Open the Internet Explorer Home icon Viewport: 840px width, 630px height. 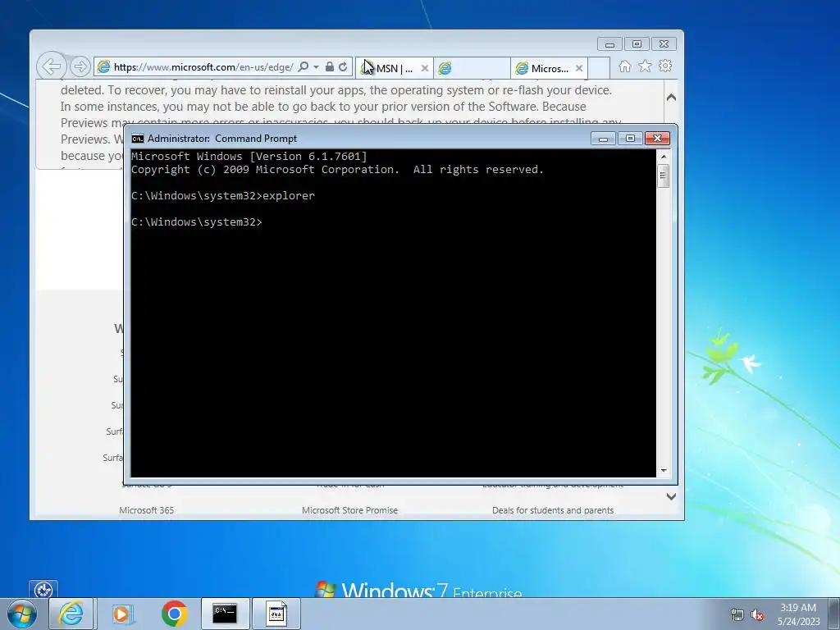624,66
